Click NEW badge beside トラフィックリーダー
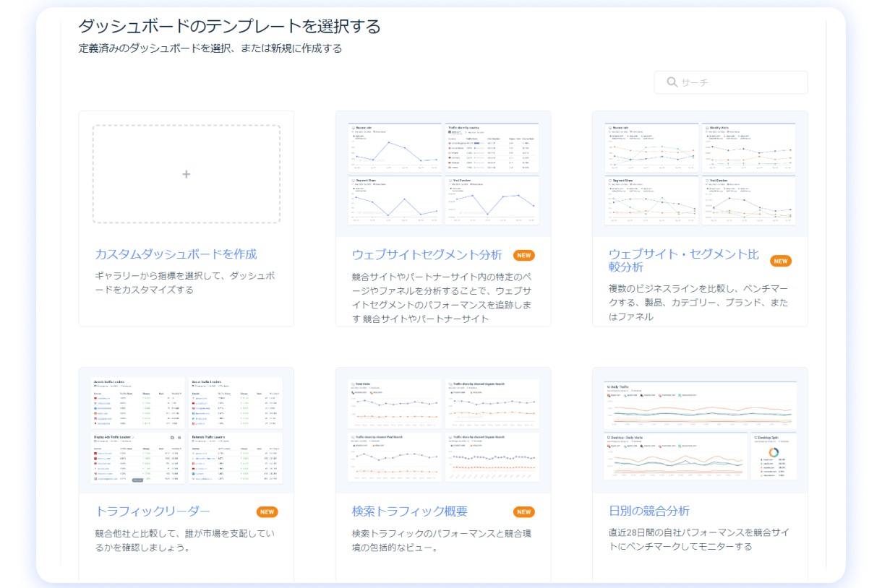 [267, 512]
